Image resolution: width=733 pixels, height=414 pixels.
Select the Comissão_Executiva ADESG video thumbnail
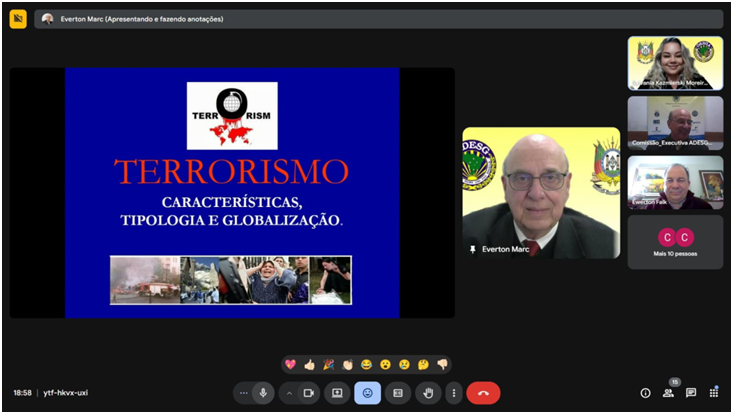pyautogui.click(x=675, y=123)
